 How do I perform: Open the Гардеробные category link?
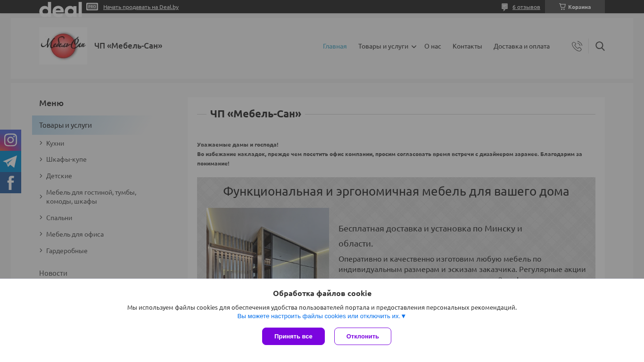pyautogui.click(x=67, y=251)
